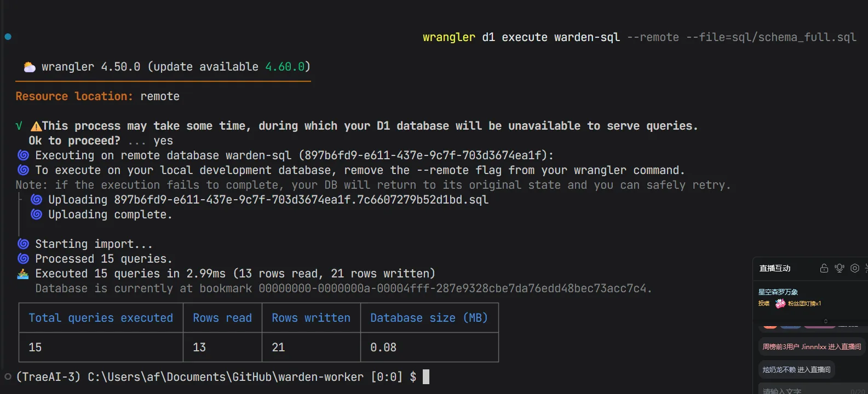The width and height of the screenshot is (868, 394).
Task: Click the yellow warning triangle icon
Action: (36, 126)
